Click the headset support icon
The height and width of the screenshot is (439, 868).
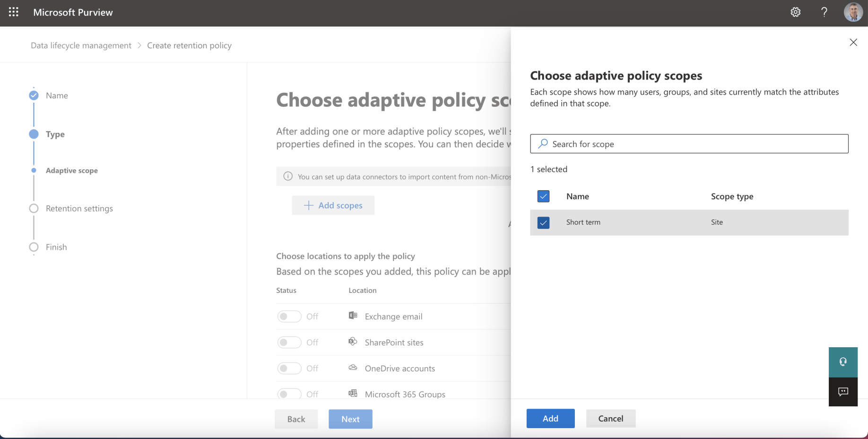coord(843,362)
